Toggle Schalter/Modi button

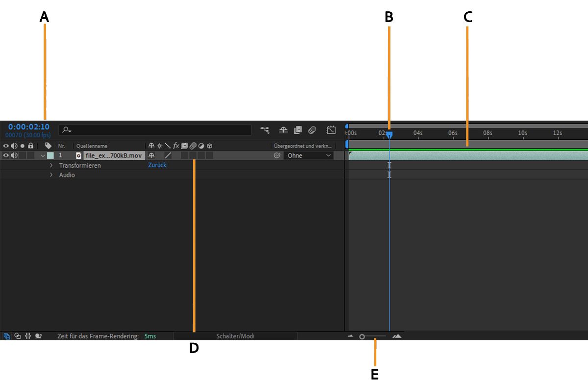tap(235, 336)
